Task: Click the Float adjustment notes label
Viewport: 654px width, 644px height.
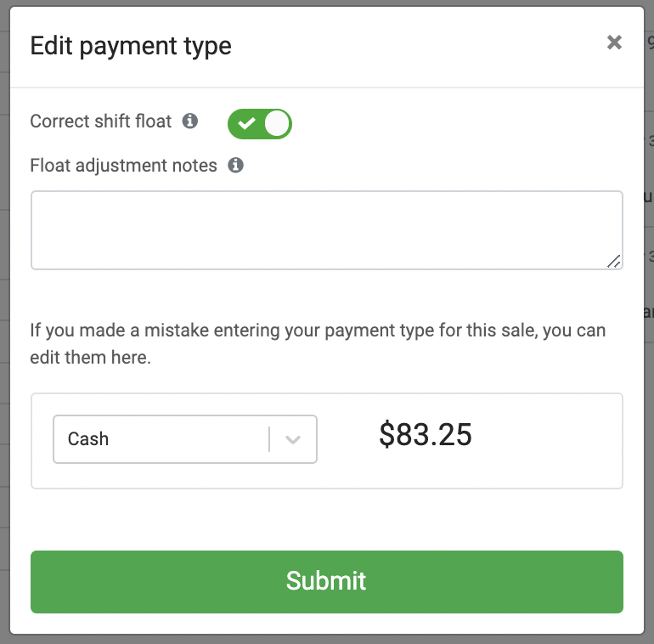Action: pyautogui.click(x=123, y=166)
